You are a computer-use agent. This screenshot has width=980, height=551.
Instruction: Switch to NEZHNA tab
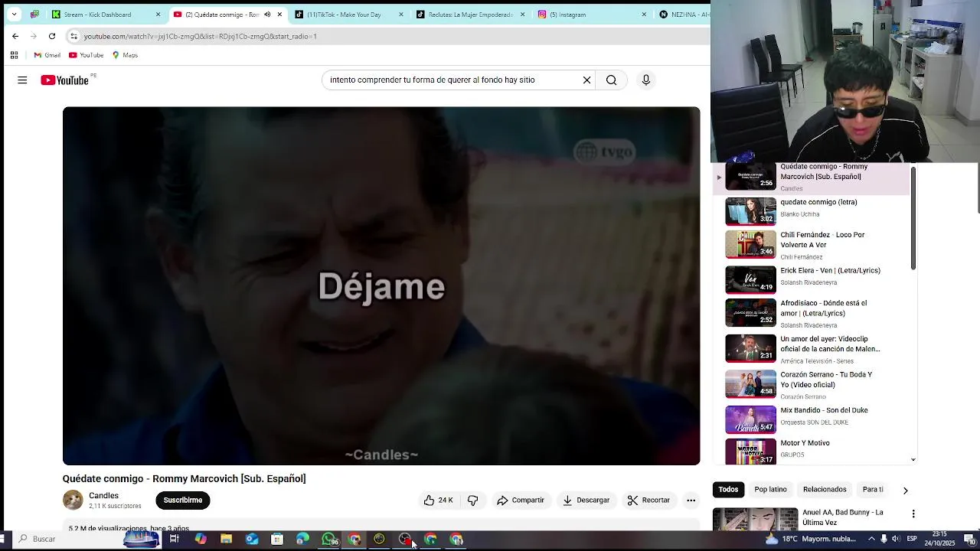click(x=684, y=15)
